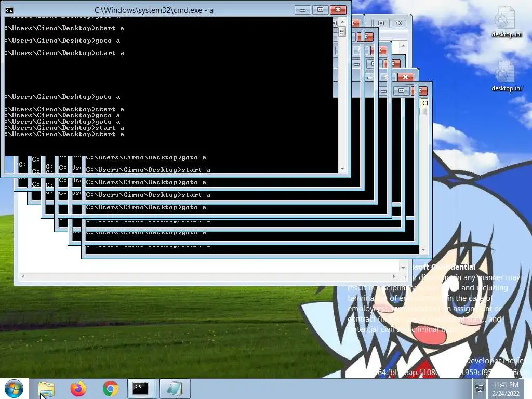Click left arrow of white window's horizontal scrollbar
Image resolution: width=532 pixels, height=399 pixels.
pos(23,276)
